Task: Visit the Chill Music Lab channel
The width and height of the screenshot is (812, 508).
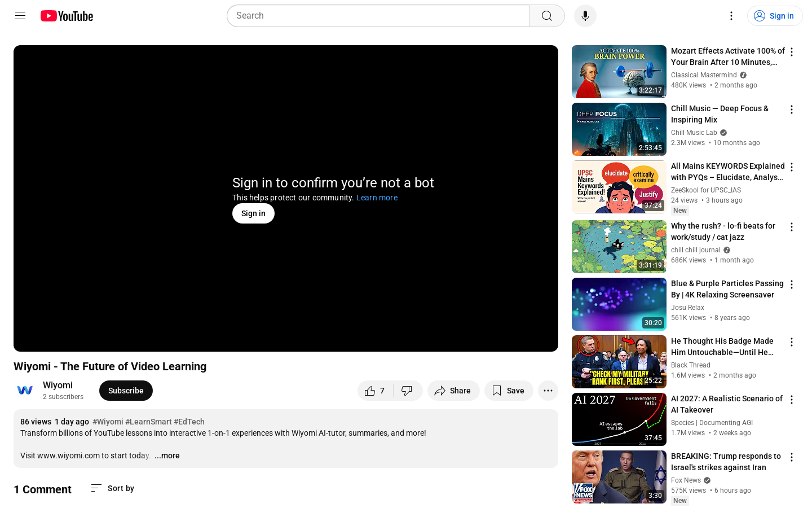Action: click(694, 133)
